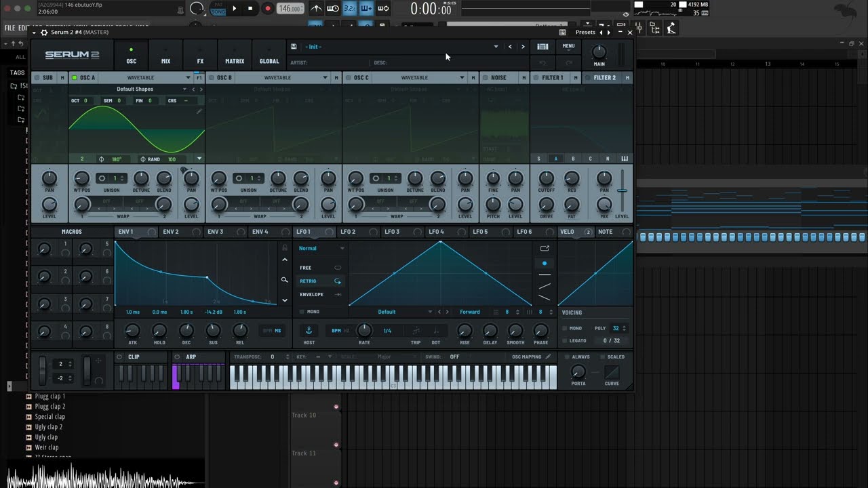Switch to the MATRIX tab

pyautogui.click(x=235, y=56)
